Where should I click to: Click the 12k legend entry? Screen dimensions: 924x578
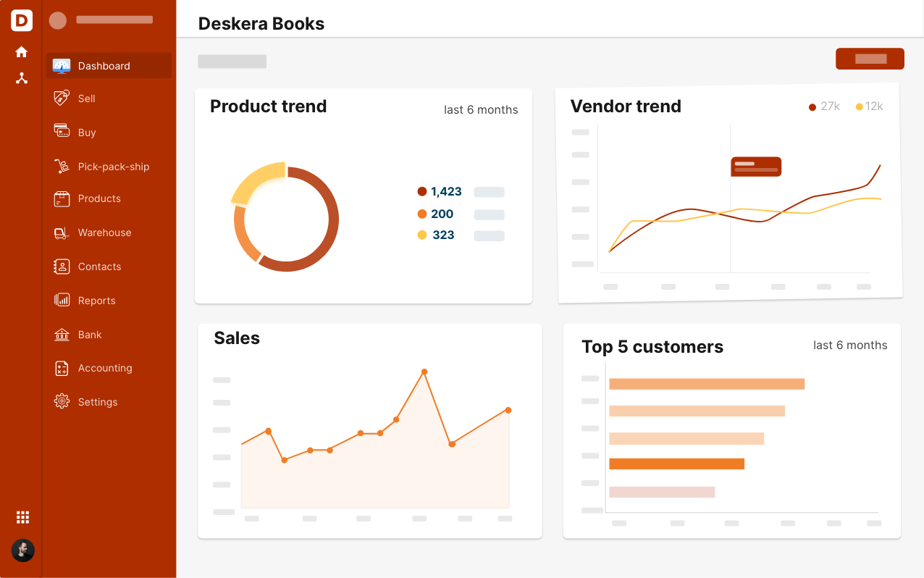point(870,106)
